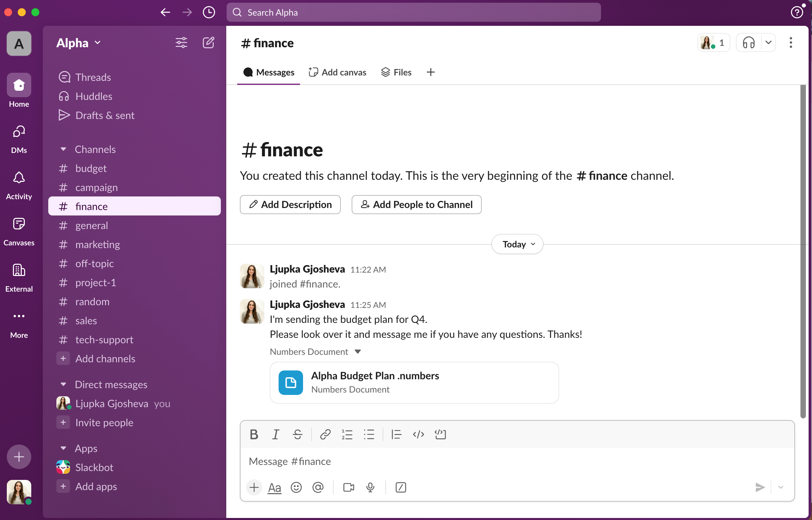Toggle Italic formatting in the composer
This screenshot has width=812, height=520.
click(x=276, y=434)
